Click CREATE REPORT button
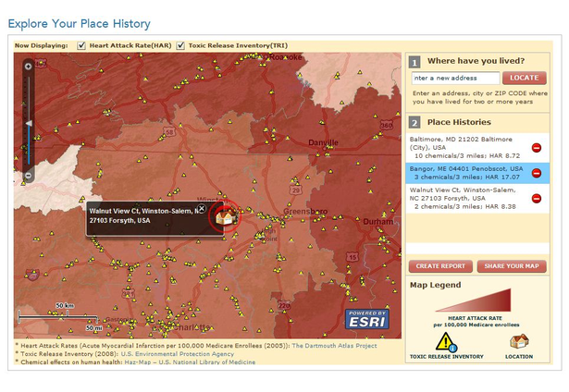569x392 pixels. [440, 266]
